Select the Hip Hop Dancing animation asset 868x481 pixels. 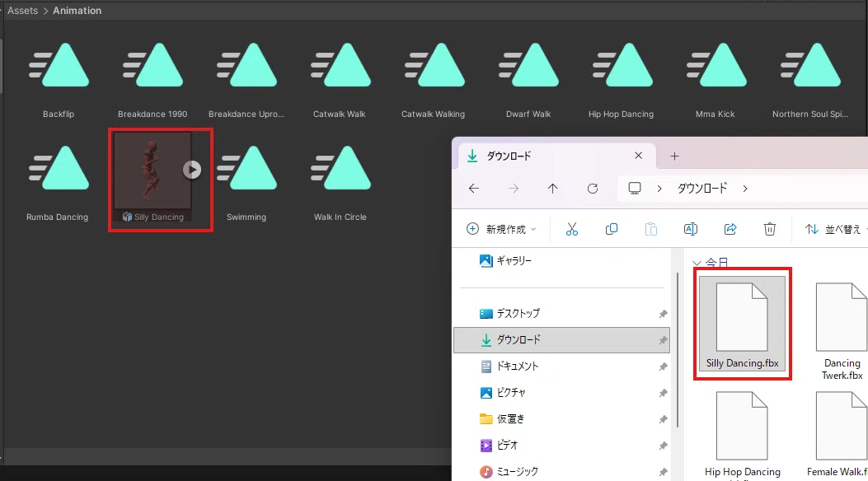[621, 77]
